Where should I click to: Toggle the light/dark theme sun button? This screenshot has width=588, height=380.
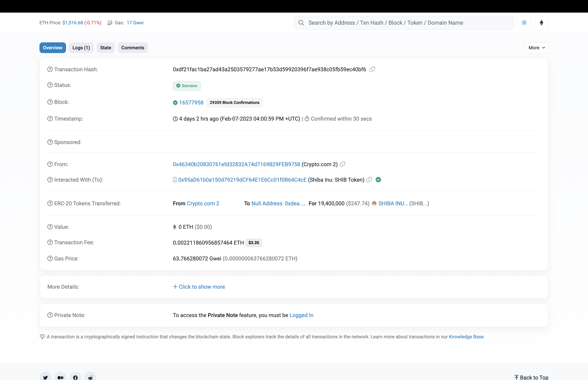(x=524, y=23)
